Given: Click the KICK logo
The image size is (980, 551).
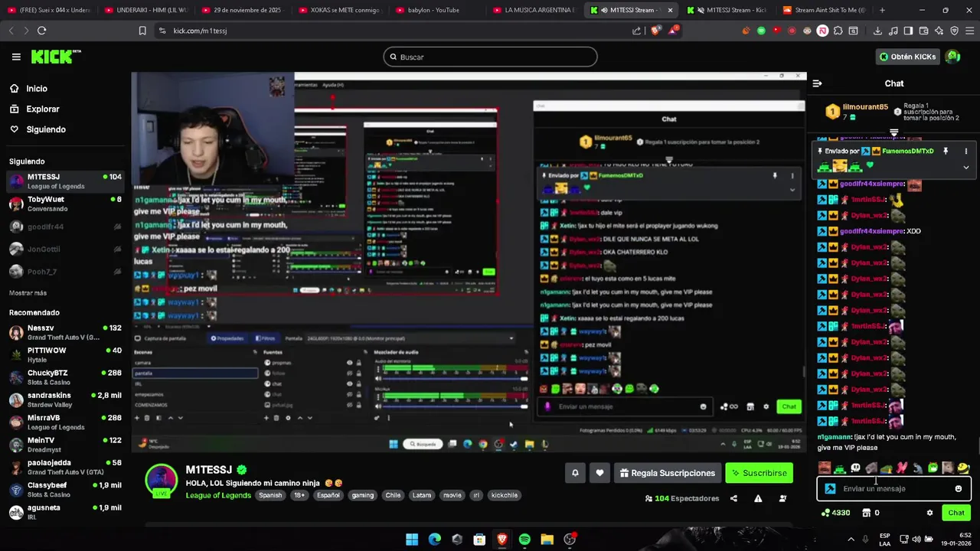Looking at the screenshot, I should (55, 57).
